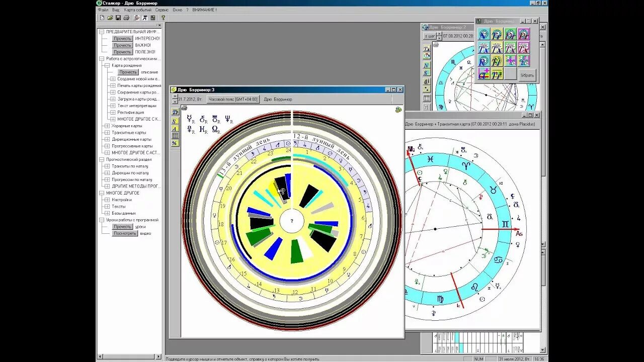Image resolution: width=644 pixels, height=362 pixels.
Task: Open the Вид menu
Action: pyautogui.click(x=116, y=10)
